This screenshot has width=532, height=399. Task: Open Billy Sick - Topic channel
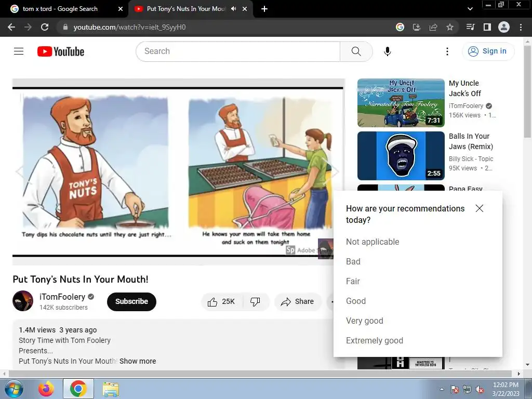(471, 159)
